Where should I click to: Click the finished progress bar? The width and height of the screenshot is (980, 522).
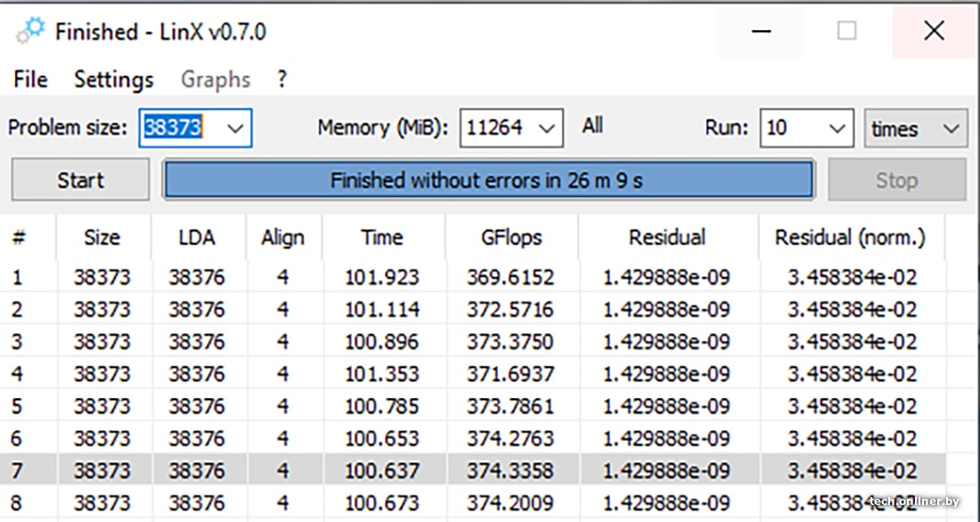coord(487,180)
